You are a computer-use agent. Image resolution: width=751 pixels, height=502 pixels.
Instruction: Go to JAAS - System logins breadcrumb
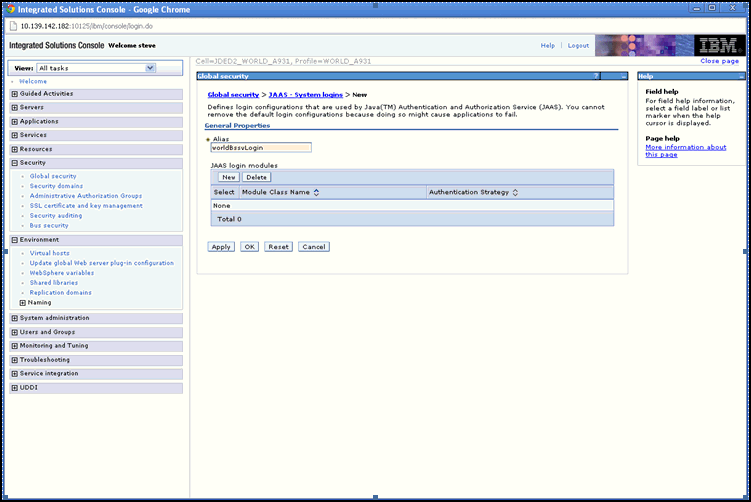pos(306,95)
